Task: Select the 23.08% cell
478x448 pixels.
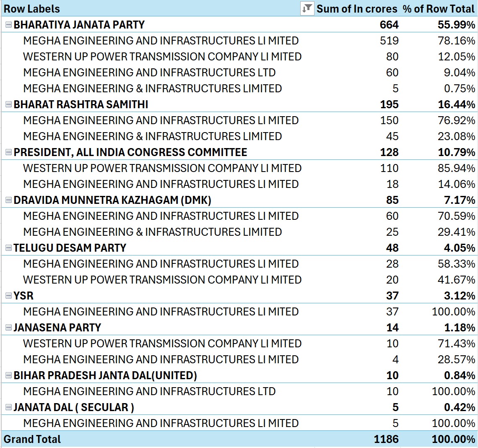Action: tap(456, 136)
